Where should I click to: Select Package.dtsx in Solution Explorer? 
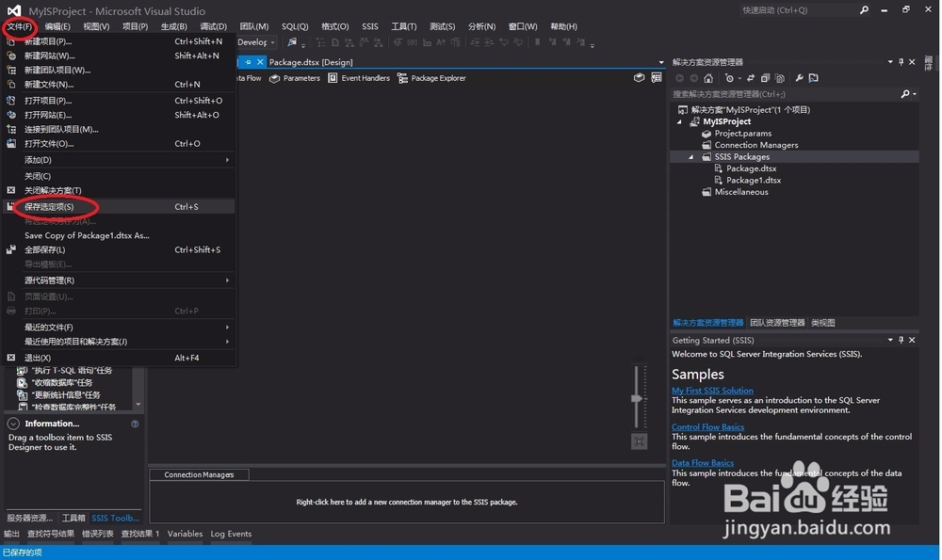[x=751, y=168]
